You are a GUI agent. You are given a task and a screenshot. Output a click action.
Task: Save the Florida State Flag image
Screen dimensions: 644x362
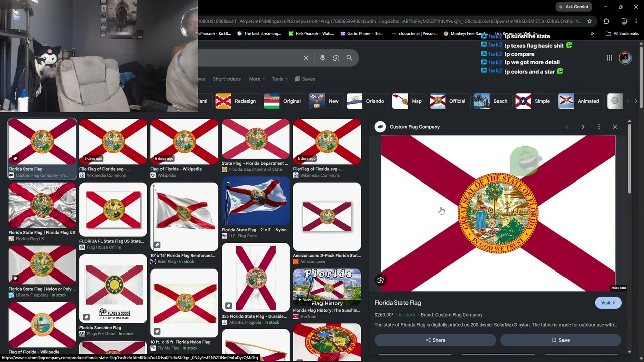tap(560, 340)
